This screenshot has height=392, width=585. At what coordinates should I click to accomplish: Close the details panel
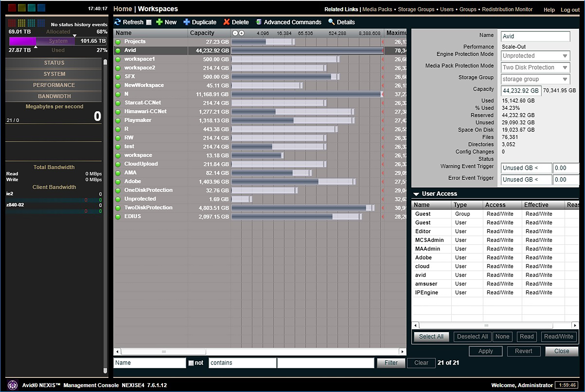pos(562,351)
